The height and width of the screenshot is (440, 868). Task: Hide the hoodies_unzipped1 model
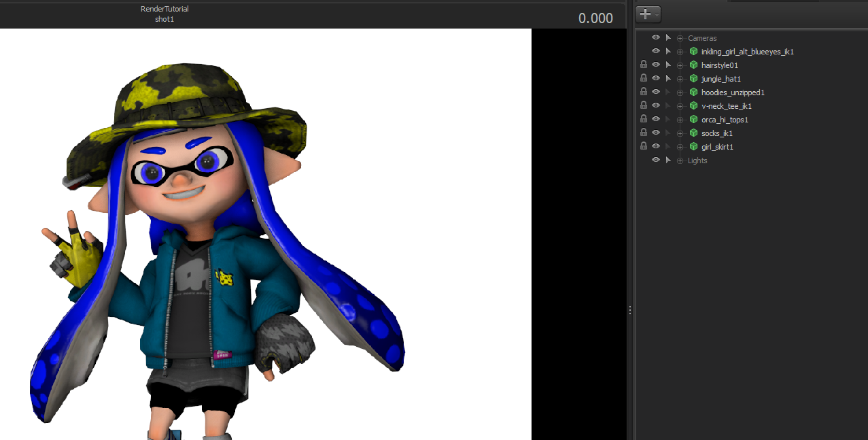656,92
